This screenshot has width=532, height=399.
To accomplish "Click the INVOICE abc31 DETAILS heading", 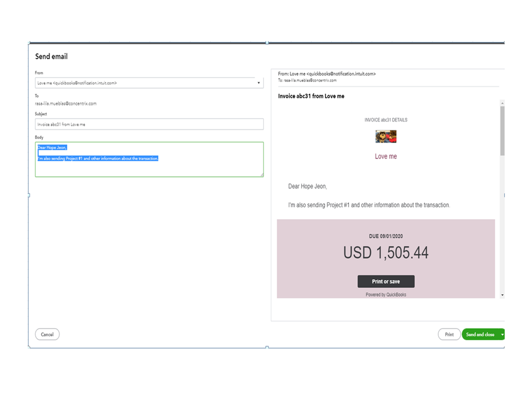I will point(386,120).
